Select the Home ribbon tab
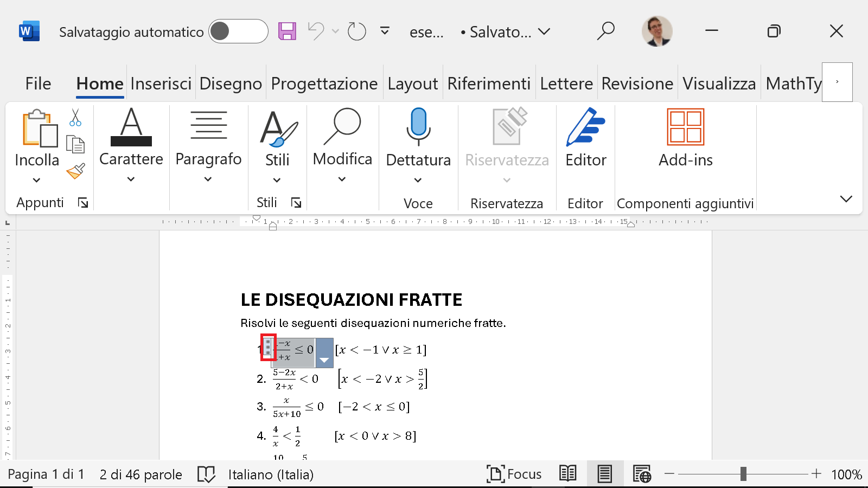868x488 pixels. tap(100, 84)
